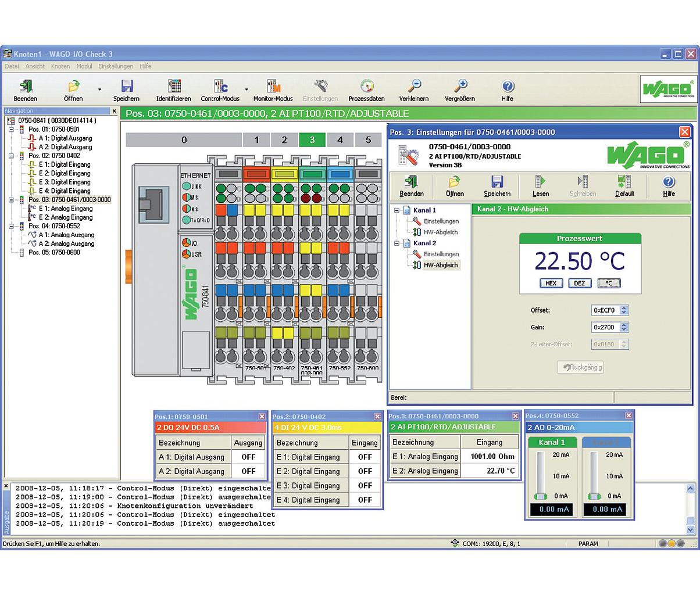The image size is (700, 595).
Task: Open the Control-Modus dropdown arrow
Action: coord(247,89)
